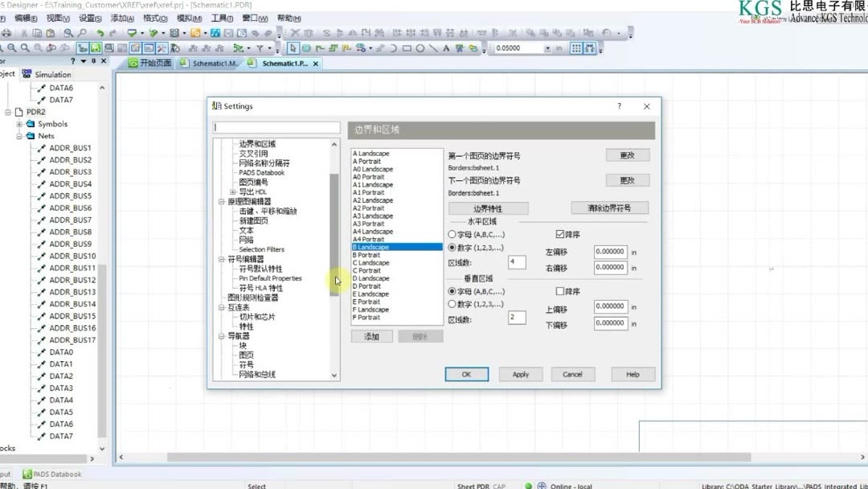Expand the 导出 HDL settings node
This screenshot has height=489, width=868.
pos(231,192)
